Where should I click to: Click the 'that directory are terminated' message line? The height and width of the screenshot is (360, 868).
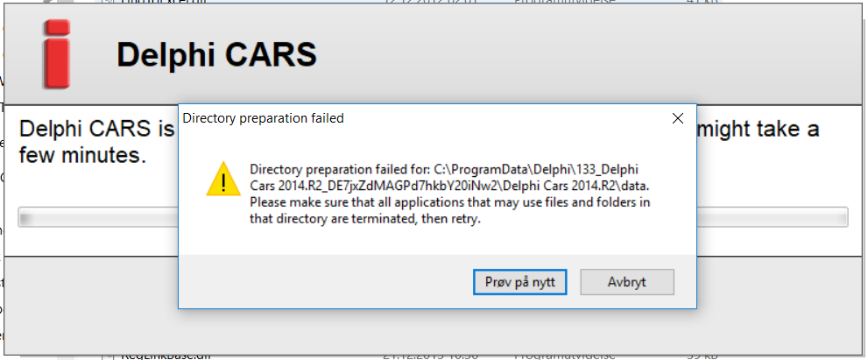(365, 219)
